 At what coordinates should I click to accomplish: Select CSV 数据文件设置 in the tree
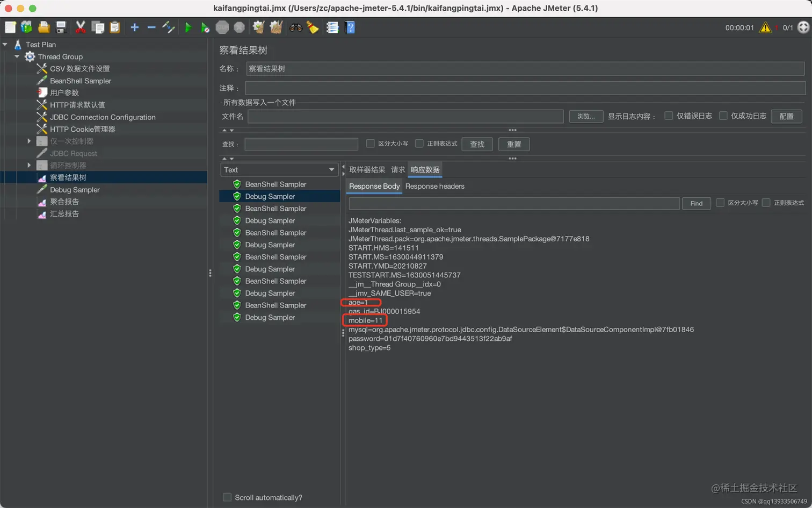[79, 69]
